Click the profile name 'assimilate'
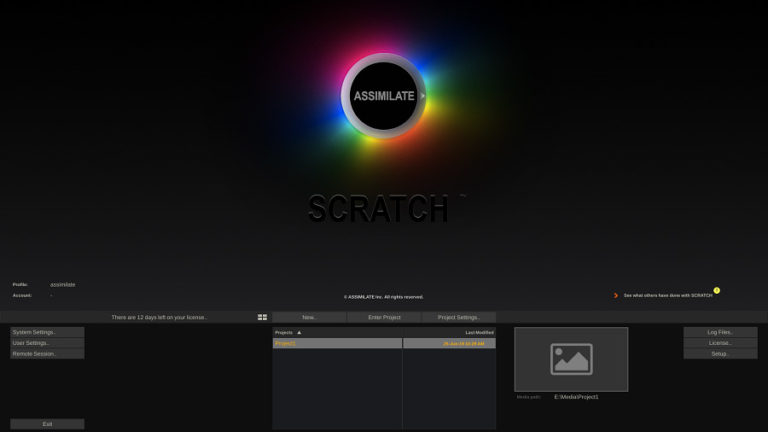Screen dimensions: 768x432 [63, 285]
